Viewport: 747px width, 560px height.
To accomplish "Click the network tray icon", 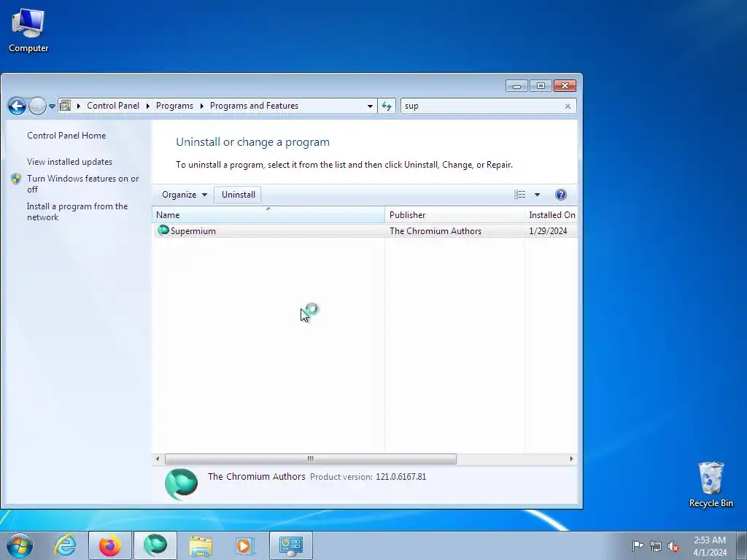I will 656,546.
